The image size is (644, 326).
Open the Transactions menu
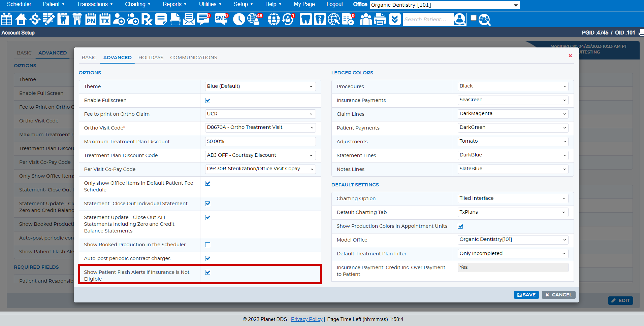[x=95, y=4]
